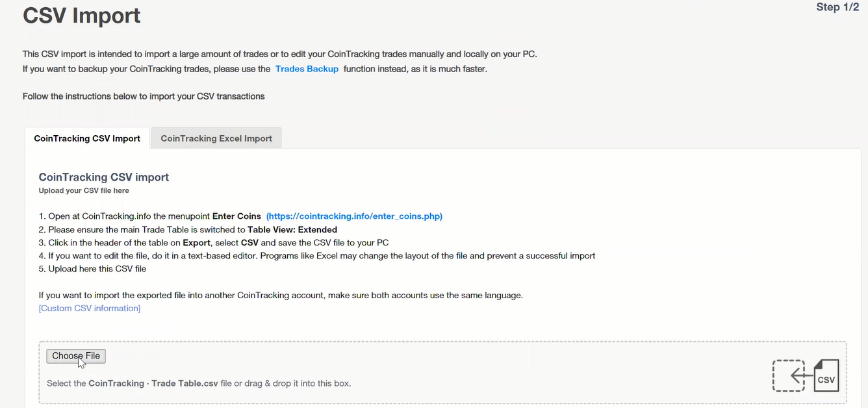Select the CoinTracking CSV Import tab
This screenshot has height=408, width=868.
[87, 138]
